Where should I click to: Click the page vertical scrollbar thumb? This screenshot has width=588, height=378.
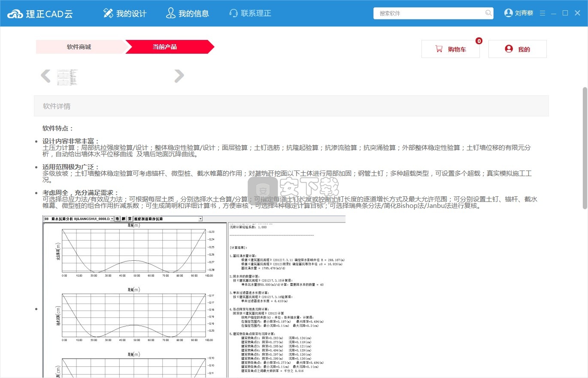point(585,148)
